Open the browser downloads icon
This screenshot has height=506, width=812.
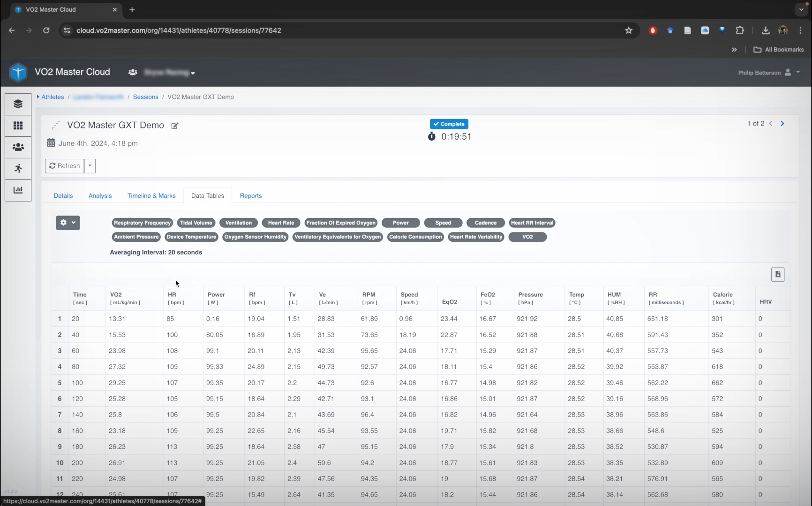point(765,30)
